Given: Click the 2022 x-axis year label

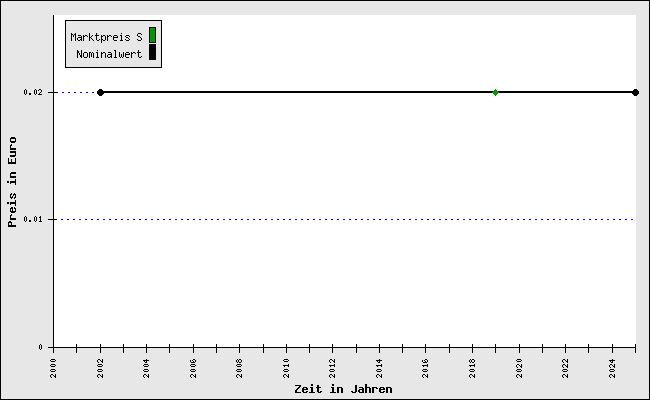Looking at the screenshot, I should click(565, 368).
